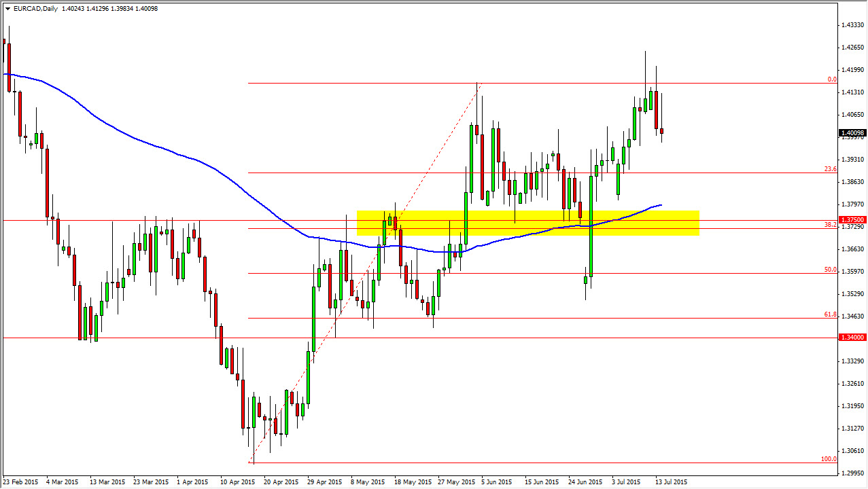Viewport: 868px width, 489px height.
Task: Click the 1.32610 price axis label
Action: click(852, 384)
